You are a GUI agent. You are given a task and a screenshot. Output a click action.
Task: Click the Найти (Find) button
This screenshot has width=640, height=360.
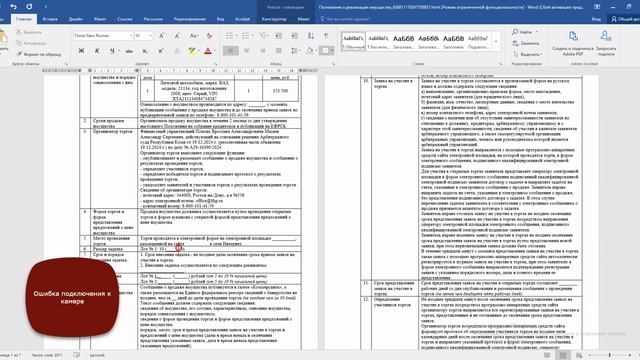click(525, 32)
